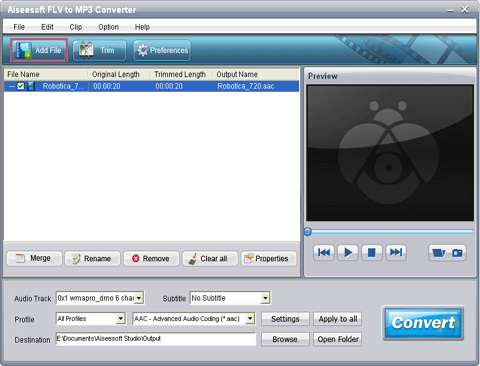Select the film icon of Robotica_7 row

(x=31, y=86)
